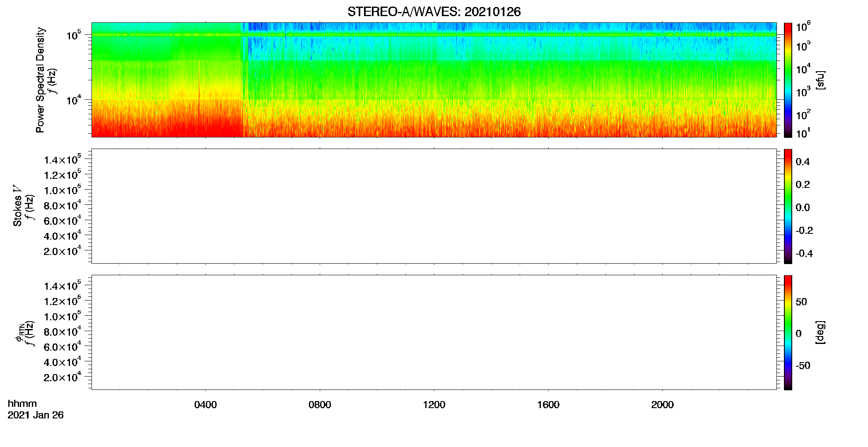The image size is (868, 447).
Task: Click the plot title STEREO-A/WAVES: 20210126
Action: coord(434,12)
